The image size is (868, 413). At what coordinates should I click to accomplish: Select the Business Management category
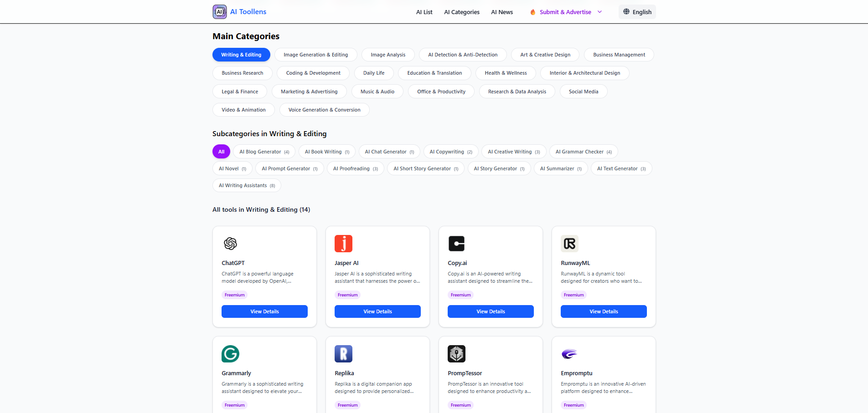(x=619, y=55)
